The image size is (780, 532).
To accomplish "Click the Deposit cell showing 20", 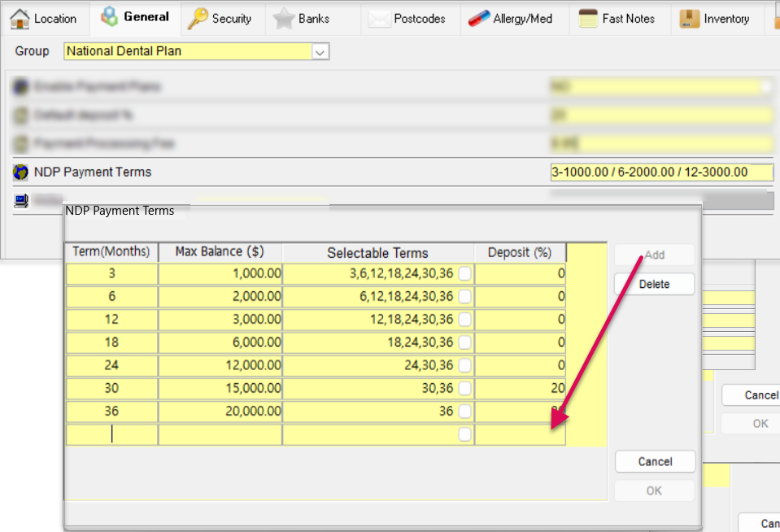I will pyautogui.click(x=520, y=388).
